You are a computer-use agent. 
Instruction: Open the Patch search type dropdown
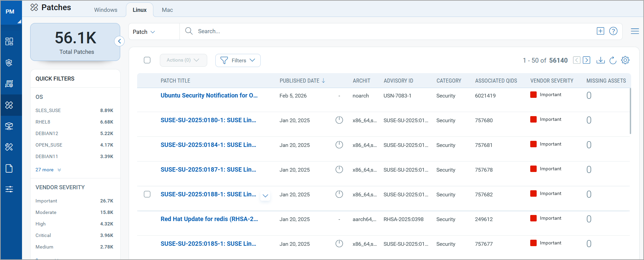click(144, 32)
